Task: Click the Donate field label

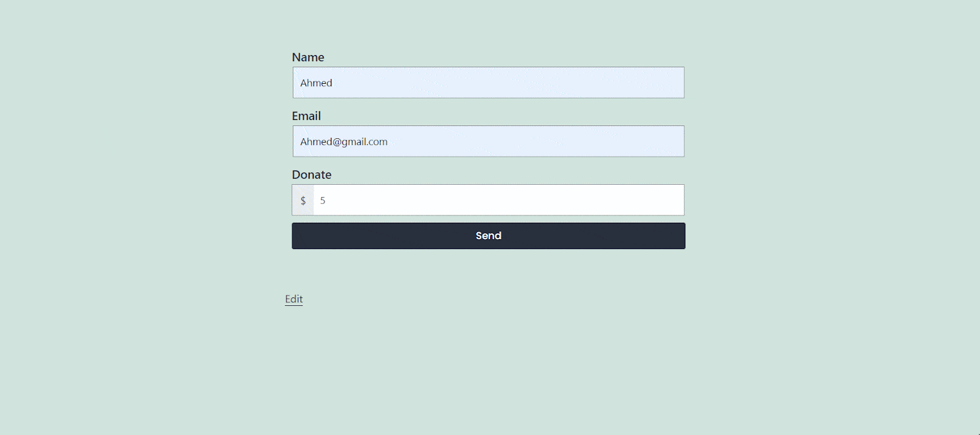Action: pos(312,175)
